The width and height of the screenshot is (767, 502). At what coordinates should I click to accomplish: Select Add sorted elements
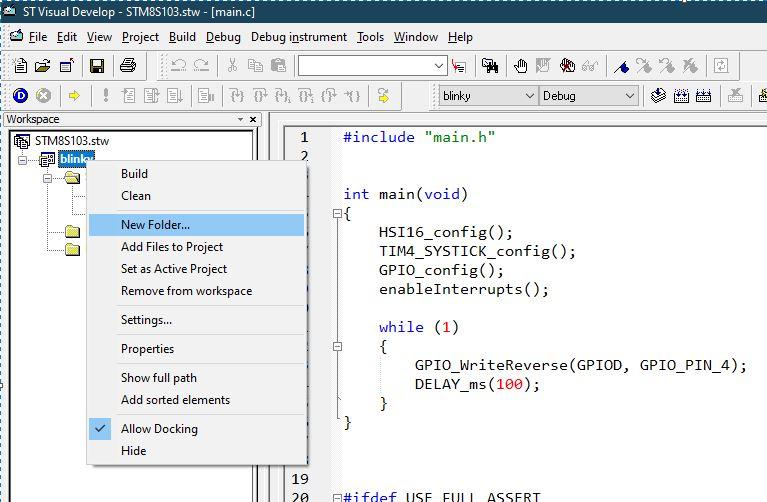[x=196, y=400]
